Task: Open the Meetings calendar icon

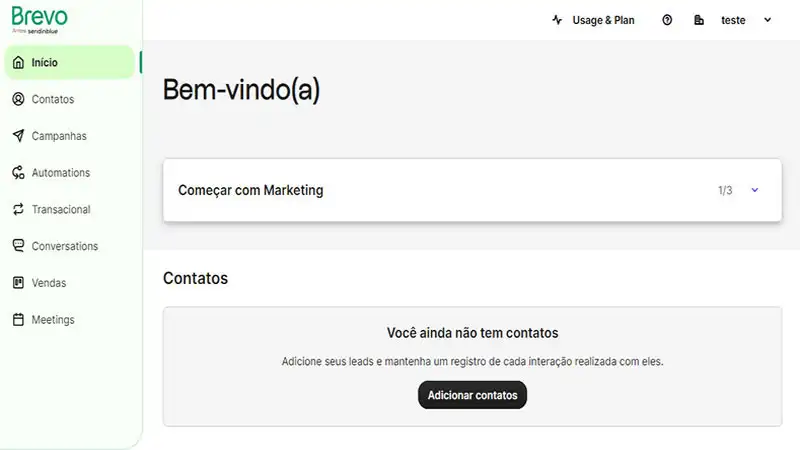Action: pyautogui.click(x=18, y=320)
